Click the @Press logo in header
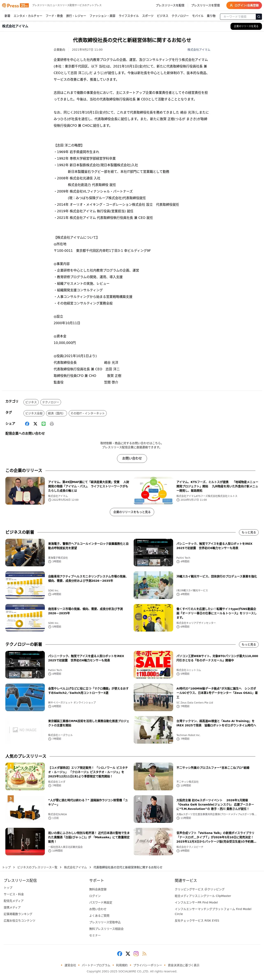 click(15, 5)
